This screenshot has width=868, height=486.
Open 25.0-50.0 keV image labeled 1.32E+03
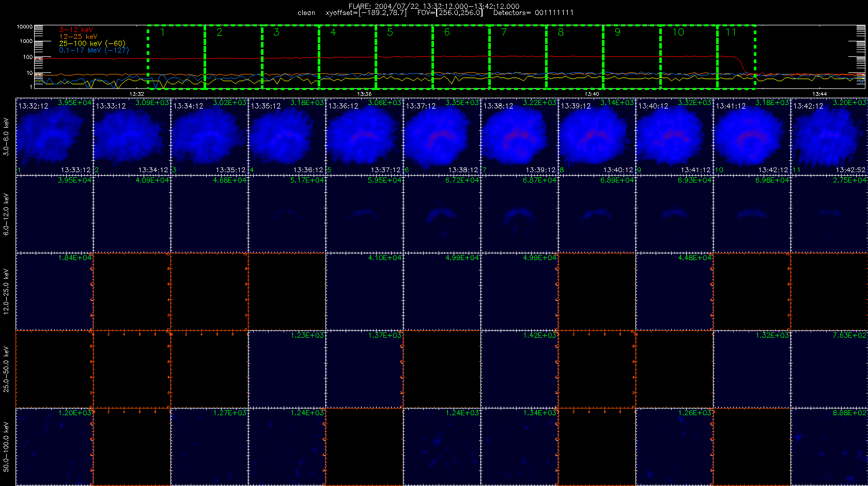point(752,369)
